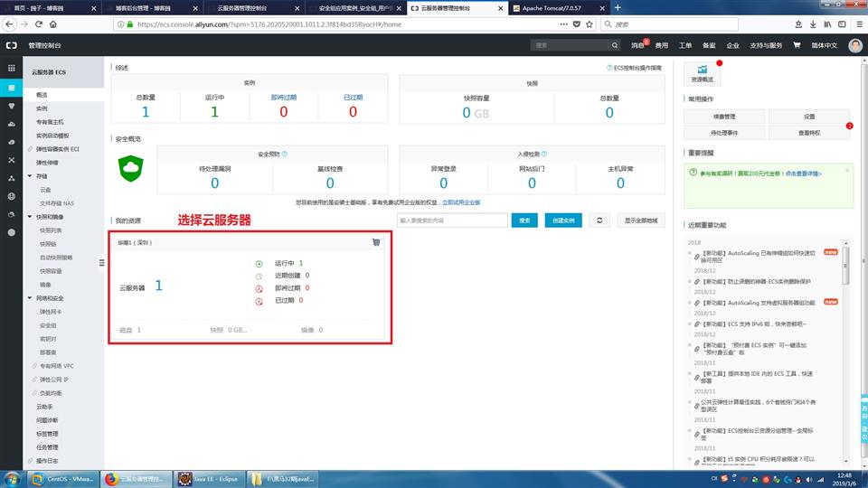This screenshot has width=868, height=488.
Task: Open 消息 notifications in top bar
Action: click(637, 45)
